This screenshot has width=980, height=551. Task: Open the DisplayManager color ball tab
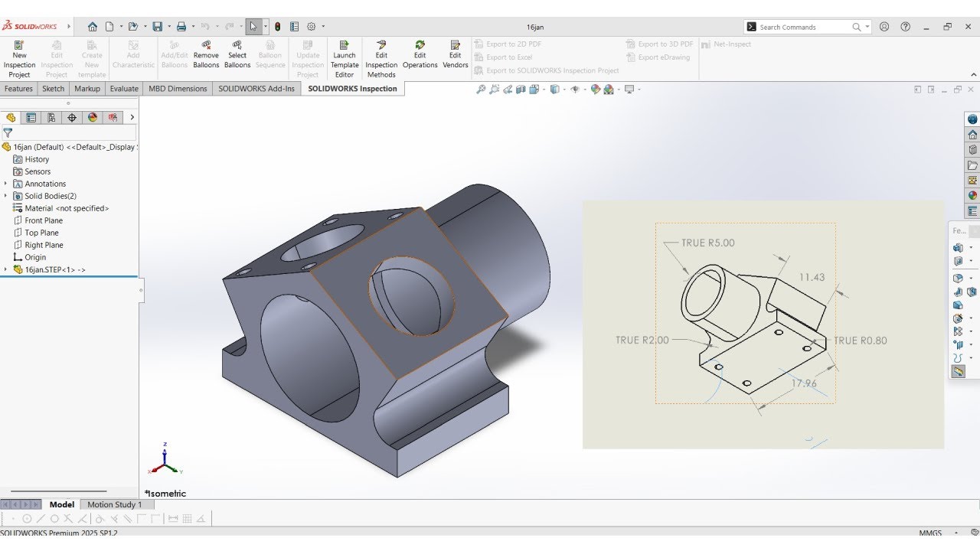(93, 117)
